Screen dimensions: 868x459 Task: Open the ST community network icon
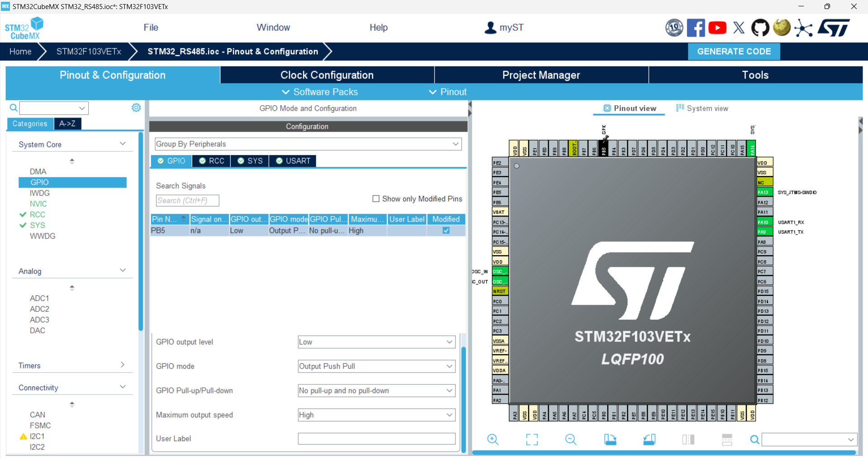point(803,28)
